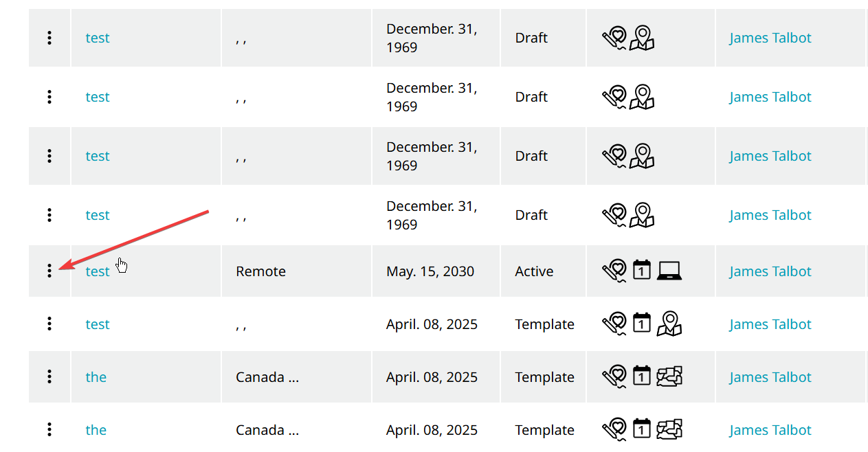Click the heart-pen icon in the Active row
This screenshot has height=452, width=868.
(614, 270)
